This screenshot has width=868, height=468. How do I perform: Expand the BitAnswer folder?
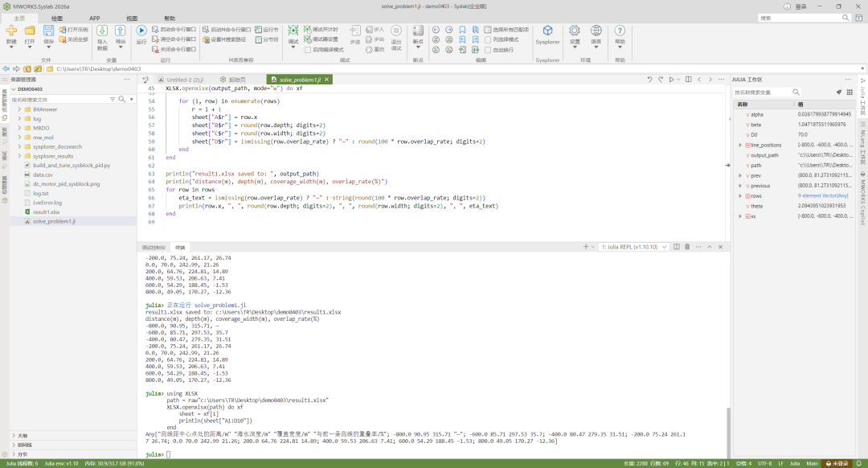(19, 109)
